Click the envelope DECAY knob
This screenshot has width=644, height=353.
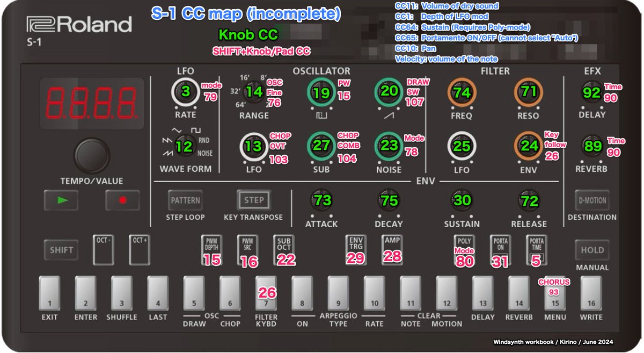389,201
